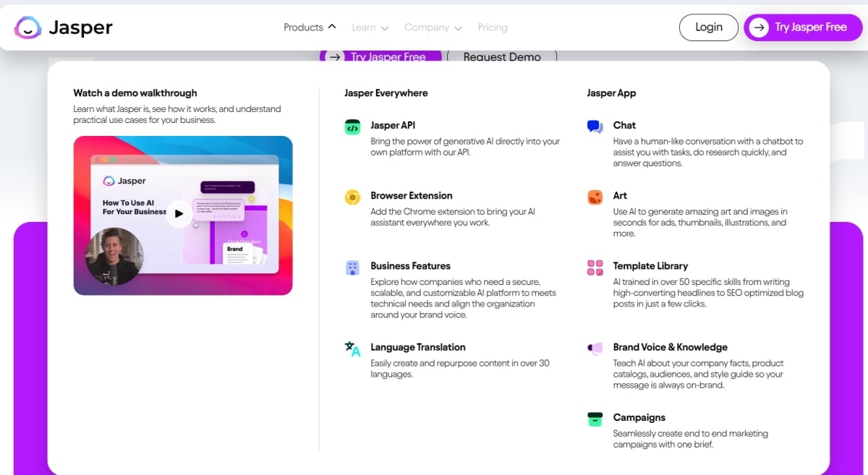Go to the Template Library
The image size is (868, 475).
point(650,265)
